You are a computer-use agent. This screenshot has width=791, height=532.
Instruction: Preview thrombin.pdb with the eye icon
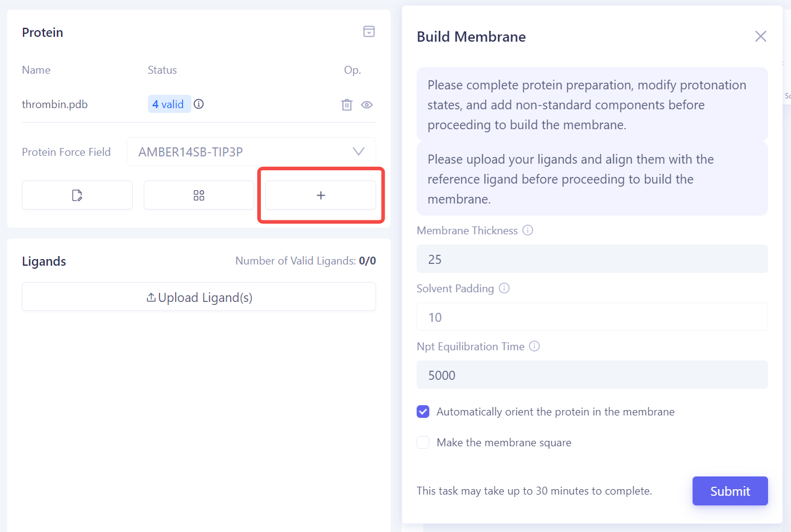click(367, 104)
